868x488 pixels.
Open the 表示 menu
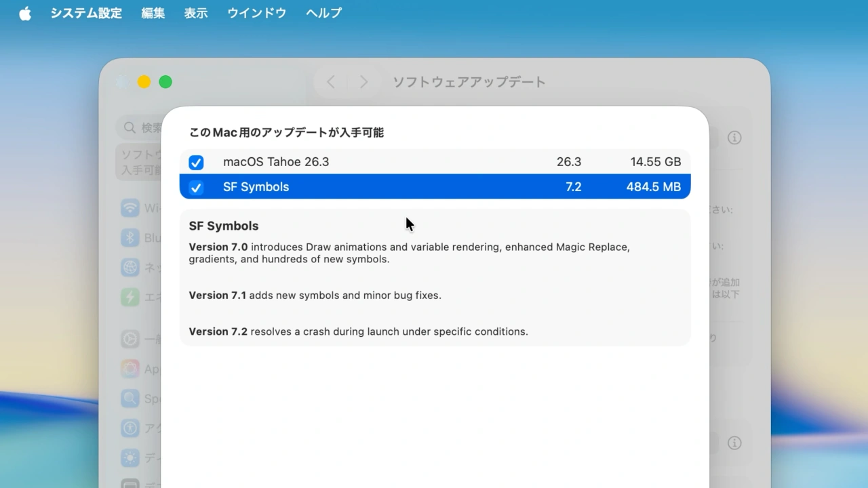(x=196, y=12)
